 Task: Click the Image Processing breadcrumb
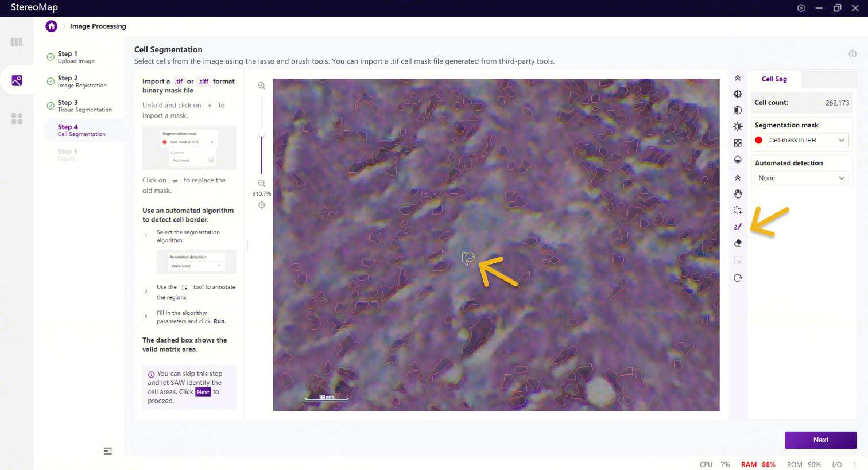(98, 26)
